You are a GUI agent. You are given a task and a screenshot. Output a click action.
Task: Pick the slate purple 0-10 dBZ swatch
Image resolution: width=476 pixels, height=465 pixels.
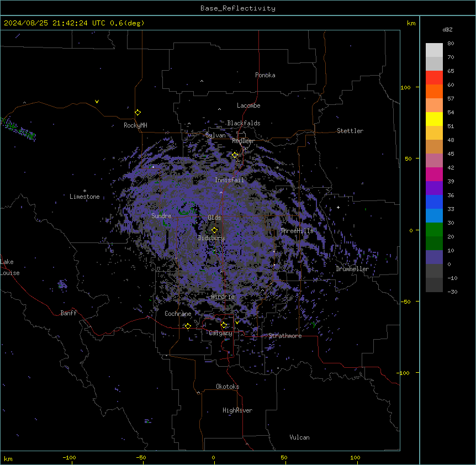[x=434, y=257]
